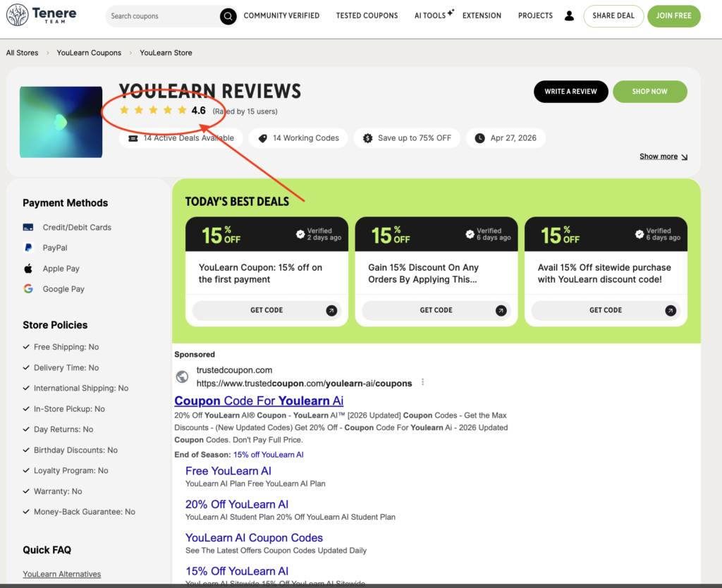Click Delivery Time: No policy row

coord(61,368)
